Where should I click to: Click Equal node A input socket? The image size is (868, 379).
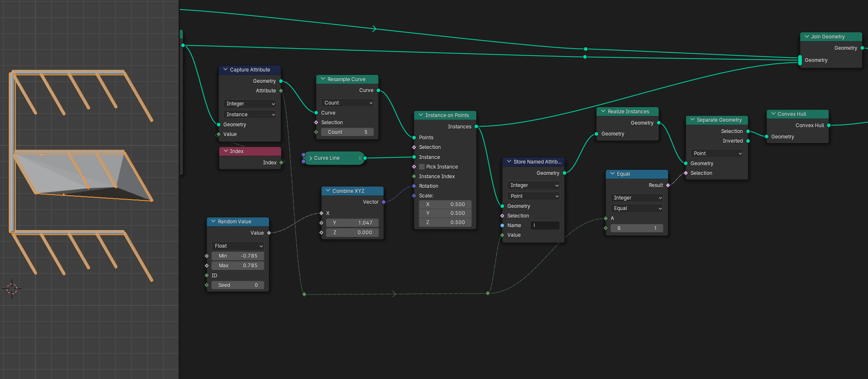pyautogui.click(x=606, y=218)
